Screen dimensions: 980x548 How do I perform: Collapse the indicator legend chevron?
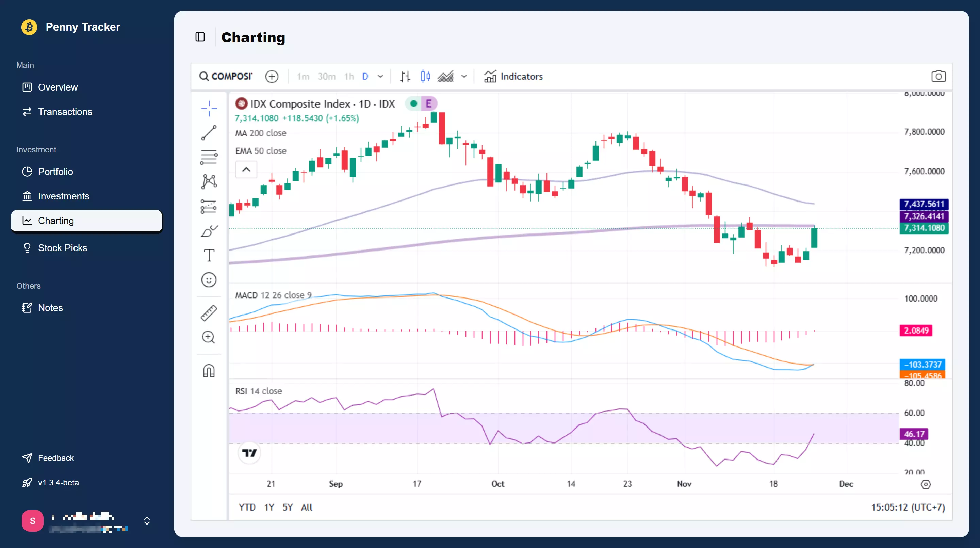click(x=246, y=170)
